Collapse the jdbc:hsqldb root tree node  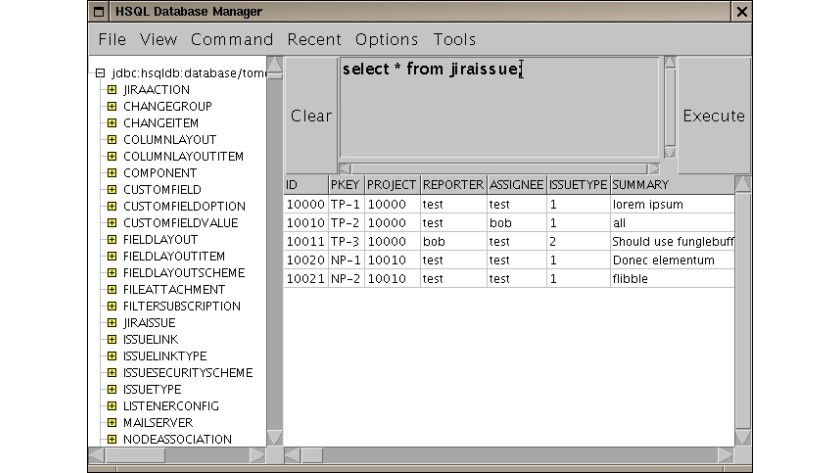coord(100,73)
